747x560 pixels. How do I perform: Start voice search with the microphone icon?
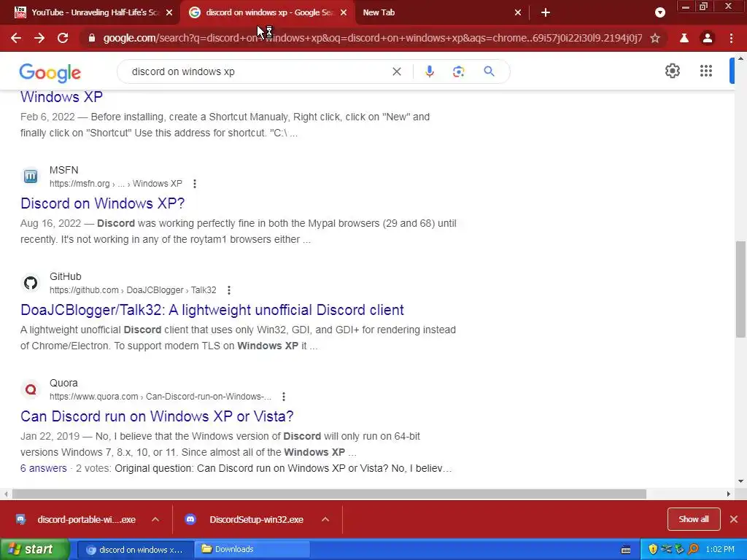point(429,71)
